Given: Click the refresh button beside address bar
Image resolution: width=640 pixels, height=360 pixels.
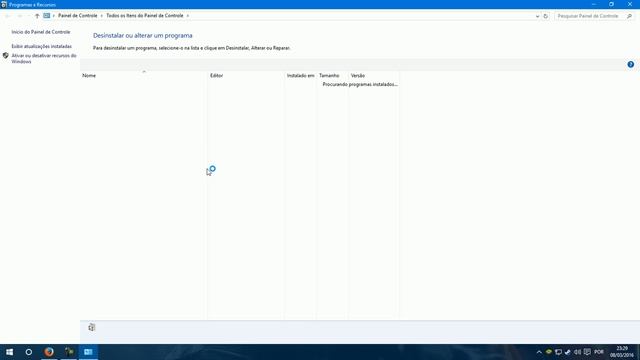Looking at the screenshot, I should click(546, 16).
